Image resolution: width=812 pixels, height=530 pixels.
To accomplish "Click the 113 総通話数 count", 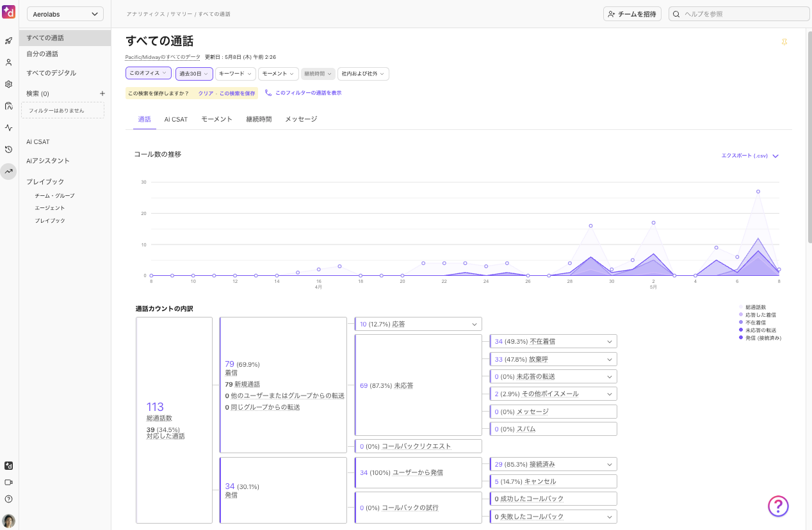I will [x=155, y=406].
